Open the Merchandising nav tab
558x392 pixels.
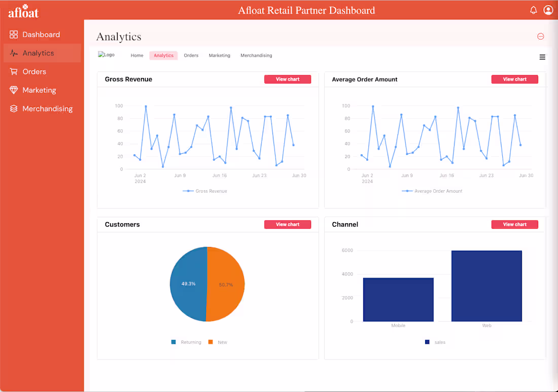(256, 55)
